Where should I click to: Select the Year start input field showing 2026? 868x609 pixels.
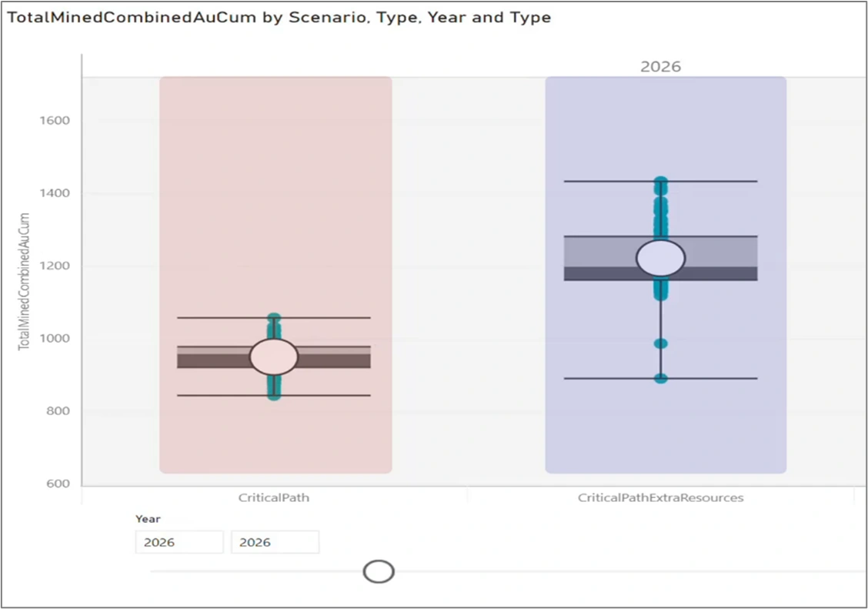pos(179,542)
